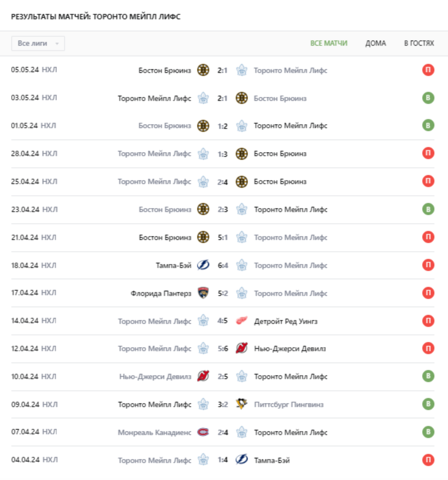Screen dimensions: 448x480
Task: Select the Дома matches tab
Action: click(x=375, y=43)
